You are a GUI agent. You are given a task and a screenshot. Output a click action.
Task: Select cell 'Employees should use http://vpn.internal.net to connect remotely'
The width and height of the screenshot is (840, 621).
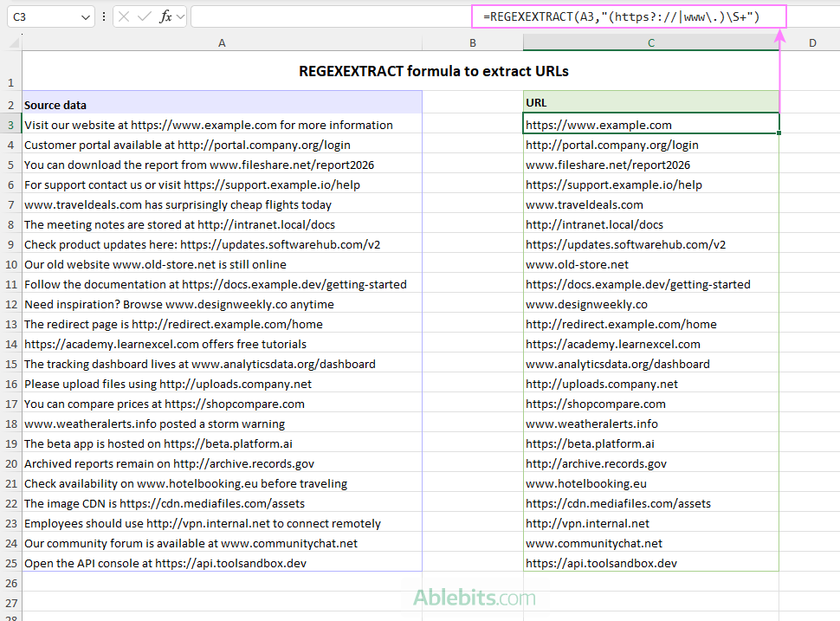(x=222, y=523)
